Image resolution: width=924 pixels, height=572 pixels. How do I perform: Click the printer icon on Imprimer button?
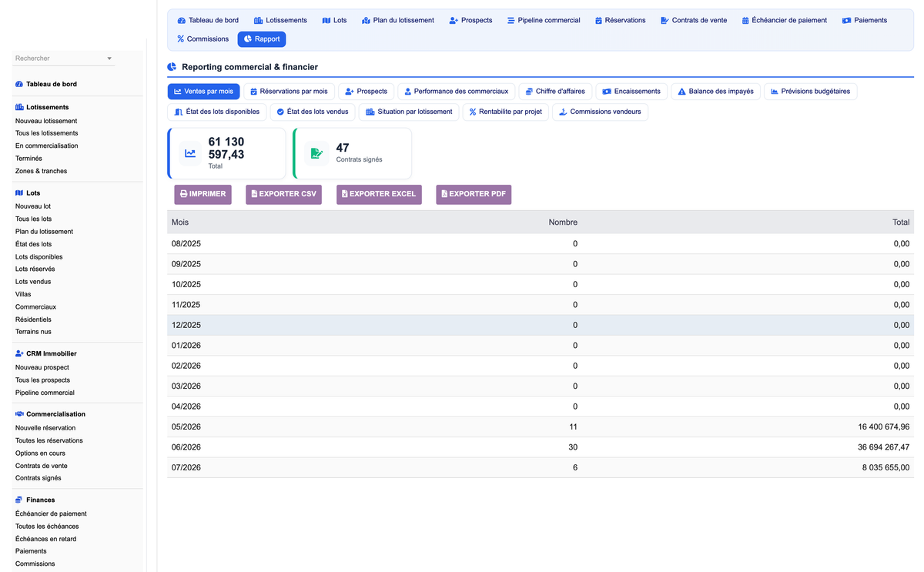[x=183, y=194]
